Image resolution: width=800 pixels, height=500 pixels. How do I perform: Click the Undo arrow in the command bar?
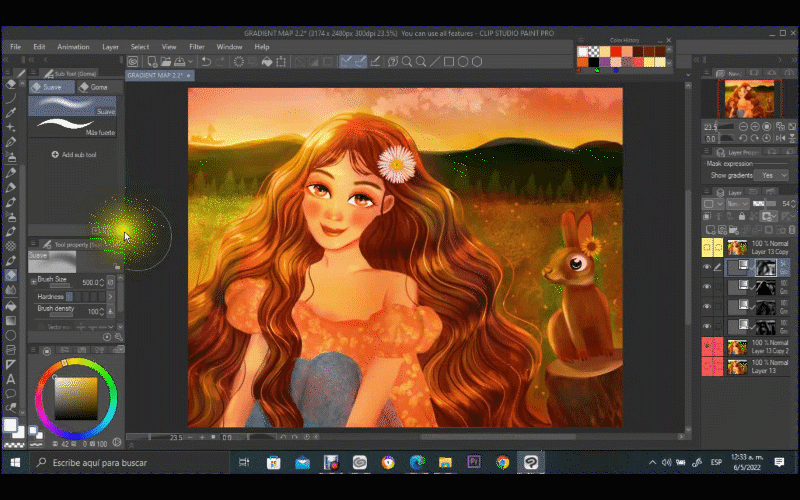click(206, 62)
